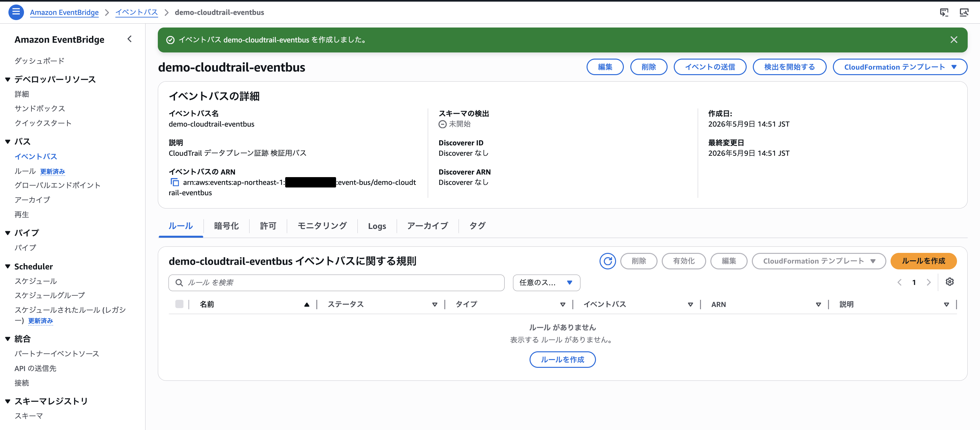Switch to the 許可 tab
Screen dimensions: 980x430
(268, 226)
